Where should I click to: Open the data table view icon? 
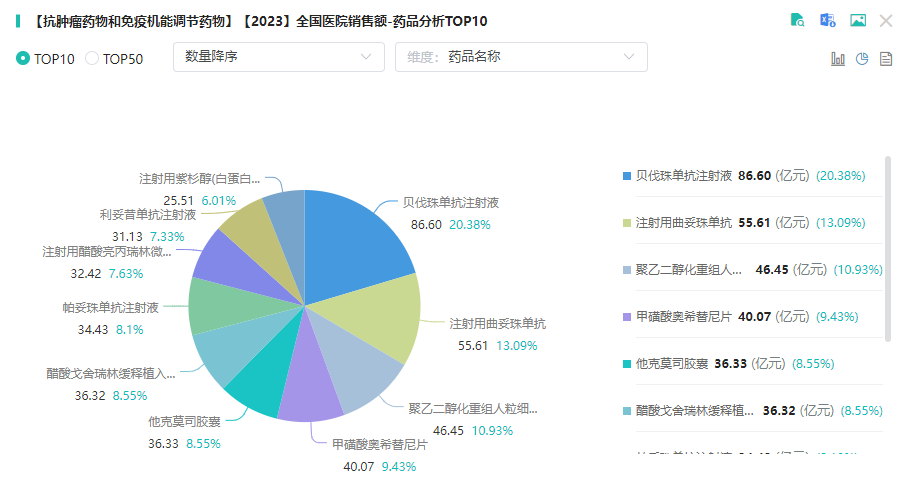pyautogui.click(x=885, y=59)
